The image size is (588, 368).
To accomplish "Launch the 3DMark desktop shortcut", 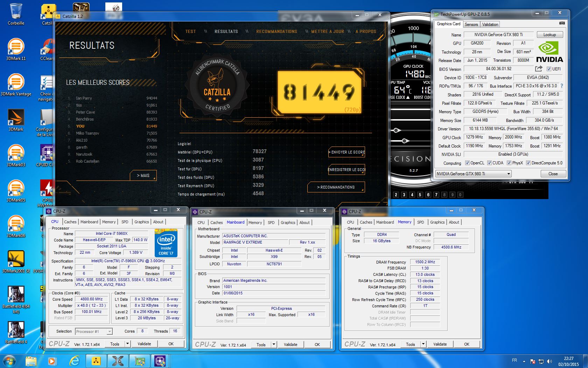I will (x=16, y=120).
